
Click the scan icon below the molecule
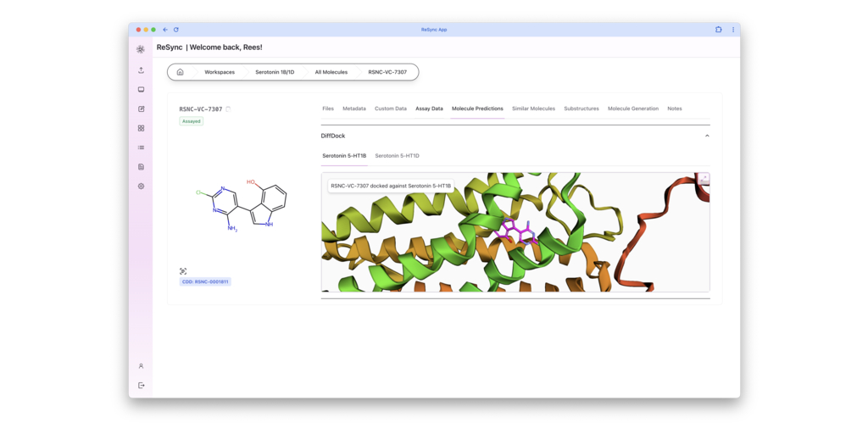coord(183,271)
